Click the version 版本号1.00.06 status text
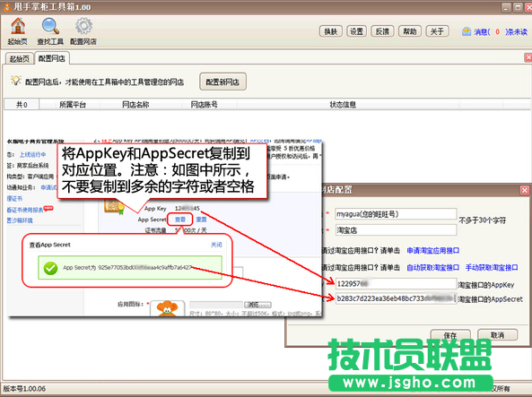This screenshot has height=397, width=532. pos(24,389)
